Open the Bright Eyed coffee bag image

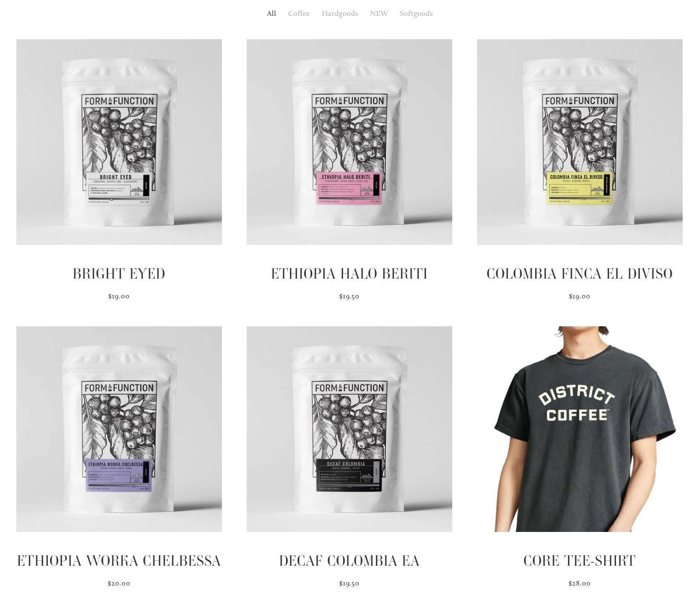pos(119,142)
